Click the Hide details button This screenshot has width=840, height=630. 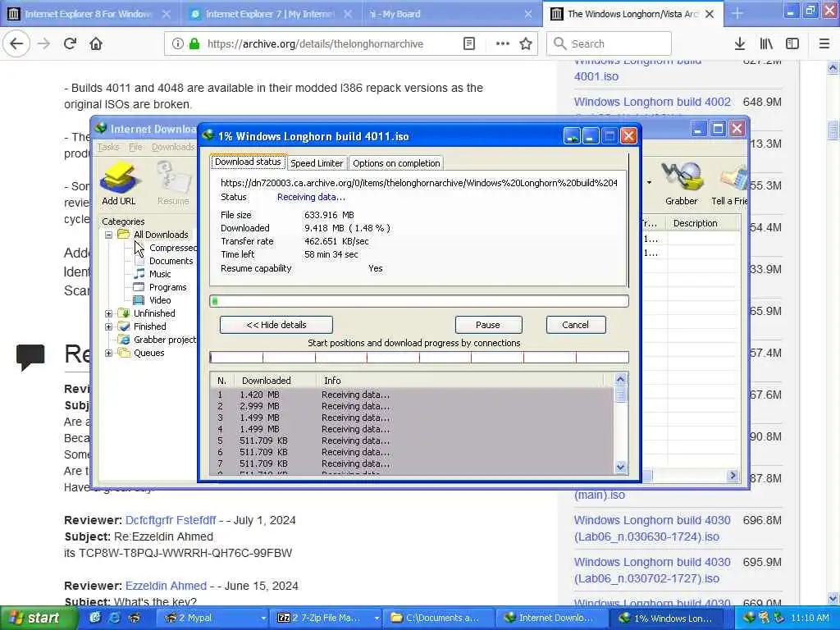point(276,325)
